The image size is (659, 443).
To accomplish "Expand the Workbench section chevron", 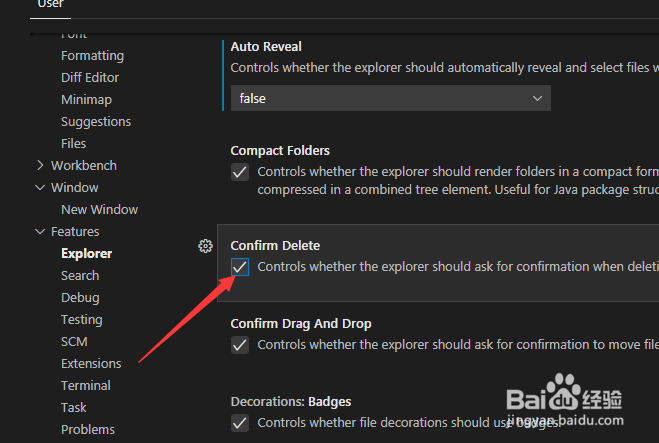I will pyautogui.click(x=40, y=165).
